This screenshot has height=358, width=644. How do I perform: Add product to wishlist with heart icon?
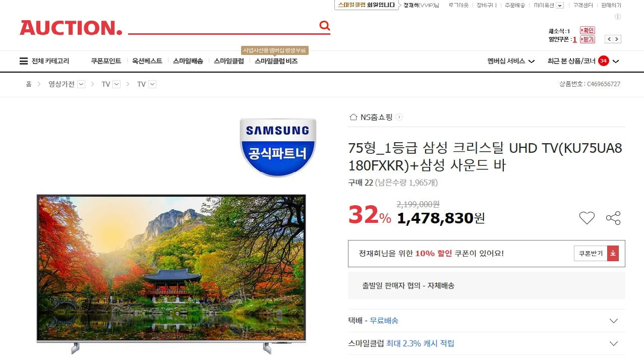pyautogui.click(x=587, y=218)
